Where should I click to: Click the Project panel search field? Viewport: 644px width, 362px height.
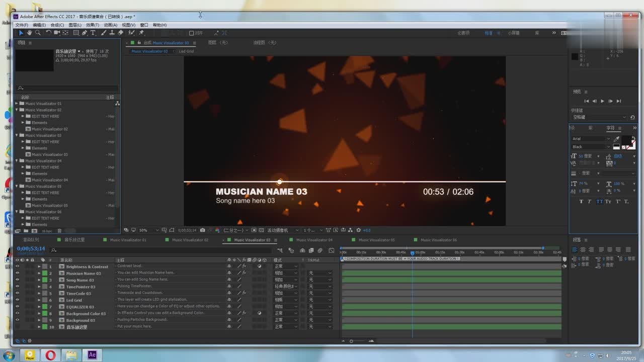[66, 88]
